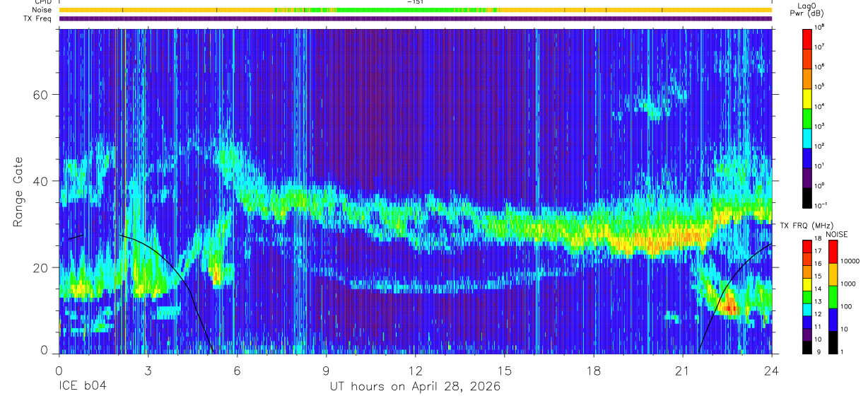
Task: Pick yellow segment of TX FRQ colorbar
Action: point(807,284)
